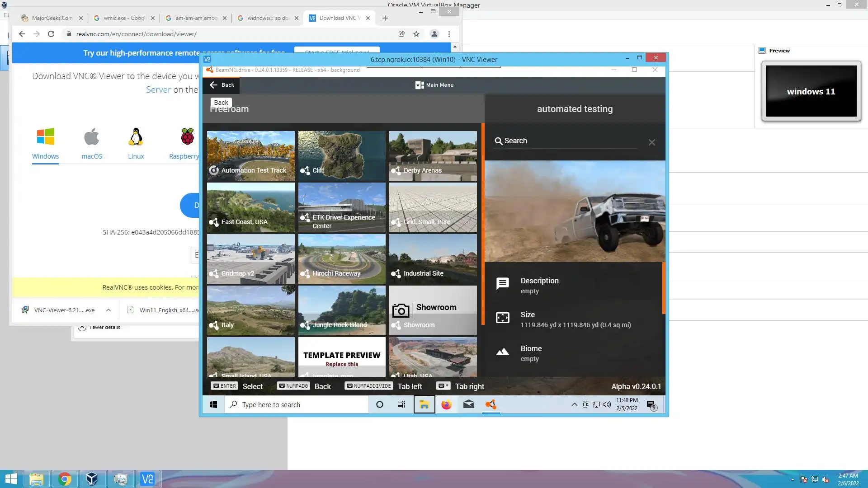Show hidden icons in remote tray
Image resolution: width=868 pixels, height=488 pixels.
pos(574,404)
